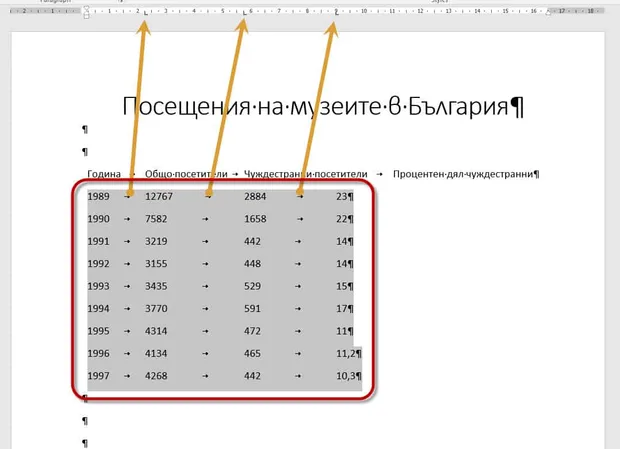Click the value 3219
The height and width of the screenshot is (449, 620).
click(156, 241)
